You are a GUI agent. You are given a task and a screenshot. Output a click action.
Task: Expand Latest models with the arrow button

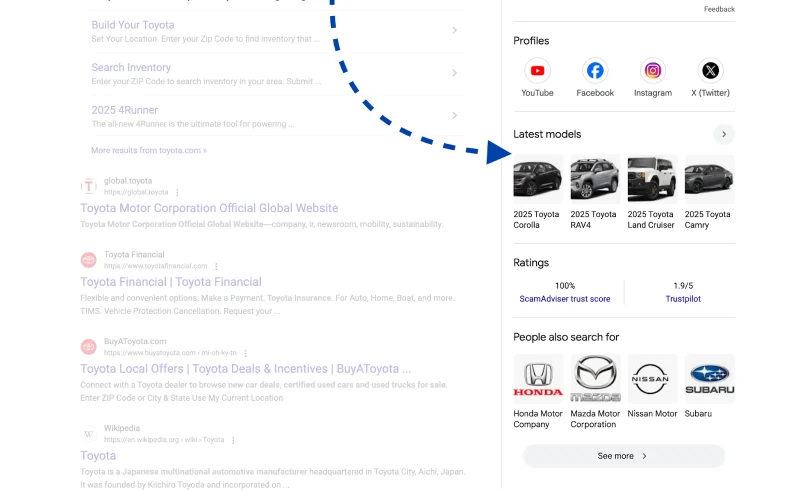coord(723,134)
